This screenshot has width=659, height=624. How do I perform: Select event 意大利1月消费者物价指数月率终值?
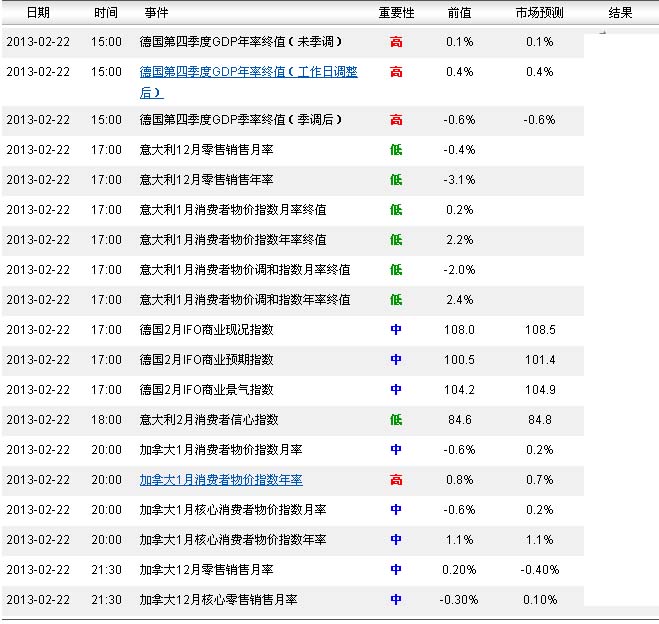233,210
